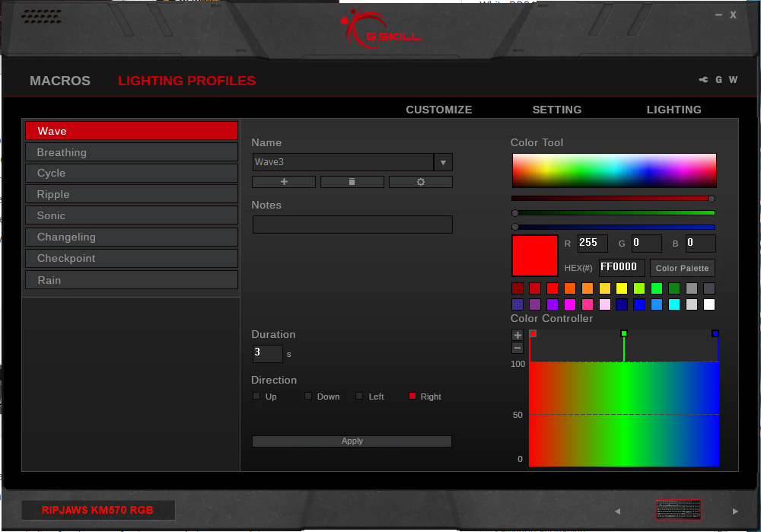Viewport: 761px width, 532px height.
Task: Click the large red current color preview
Action: [x=534, y=256]
